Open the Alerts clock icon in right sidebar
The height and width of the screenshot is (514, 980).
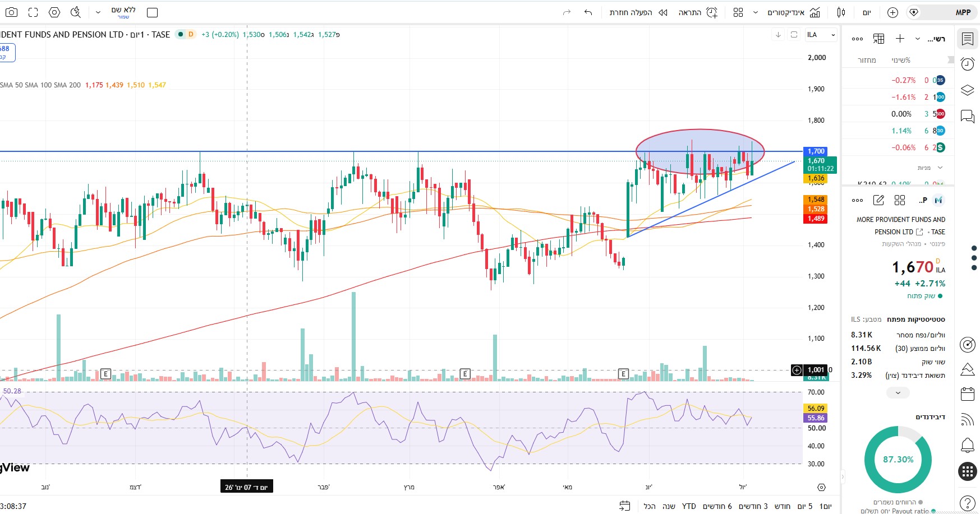968,64
